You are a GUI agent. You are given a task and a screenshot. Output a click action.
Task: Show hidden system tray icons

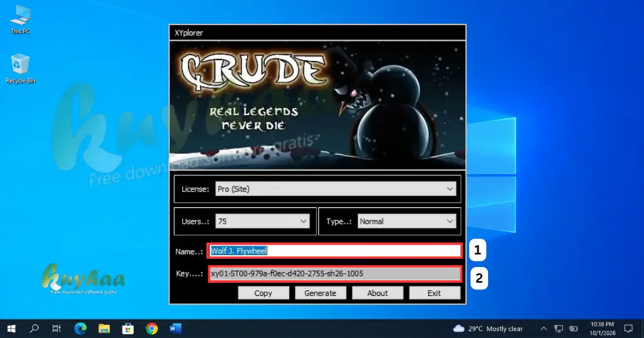[x=543, y=329]
